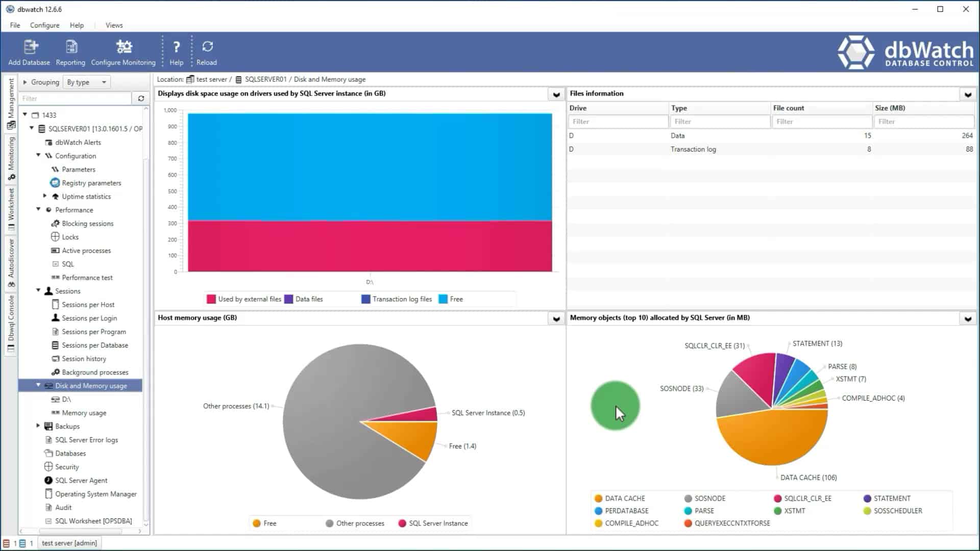
Task: Expand the Uptime statistics node
Action: click(x=45, y=196)
